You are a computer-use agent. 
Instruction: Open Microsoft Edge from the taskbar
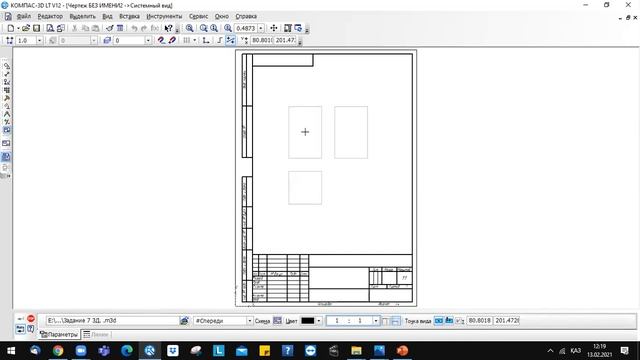click(127, 351)
